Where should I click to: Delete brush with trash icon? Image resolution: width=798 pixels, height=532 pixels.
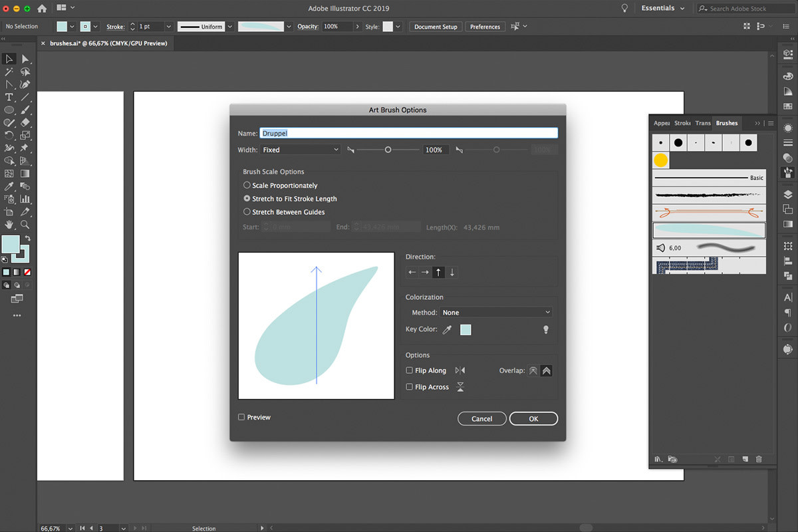click(x=759, y=459)
